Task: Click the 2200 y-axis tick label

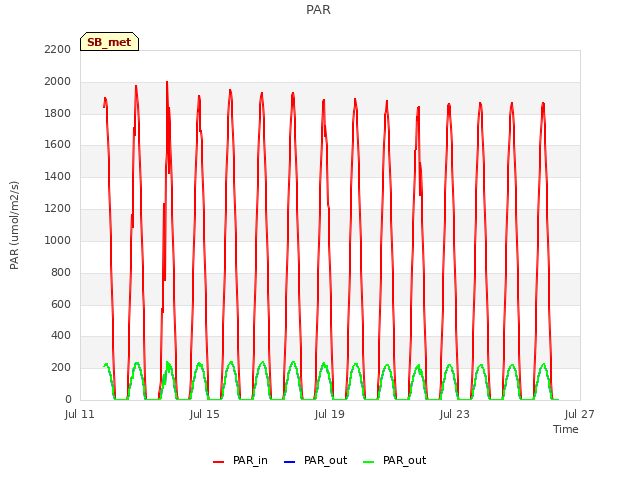Action: [58, 50]
